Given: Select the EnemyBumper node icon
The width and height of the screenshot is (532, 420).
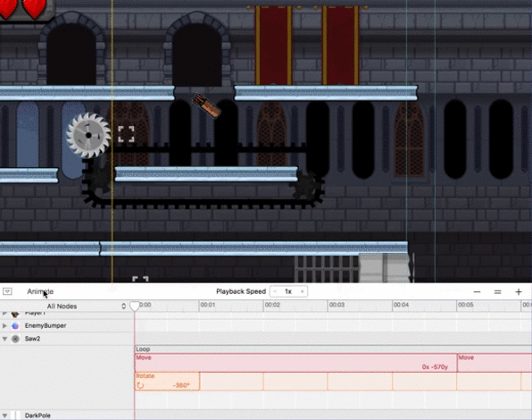Looking at the screenshot, I should 15,325.
